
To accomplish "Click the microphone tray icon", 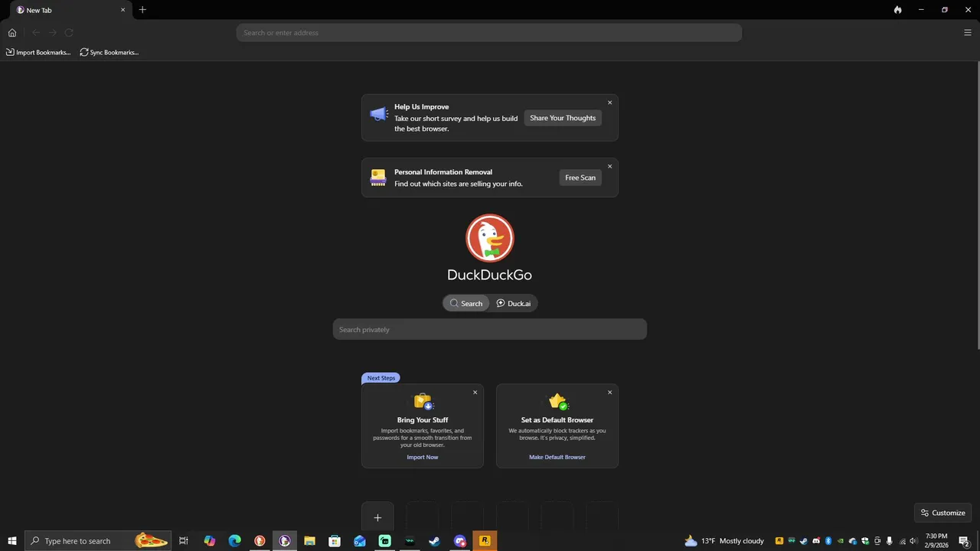I will tap(890, 541).
